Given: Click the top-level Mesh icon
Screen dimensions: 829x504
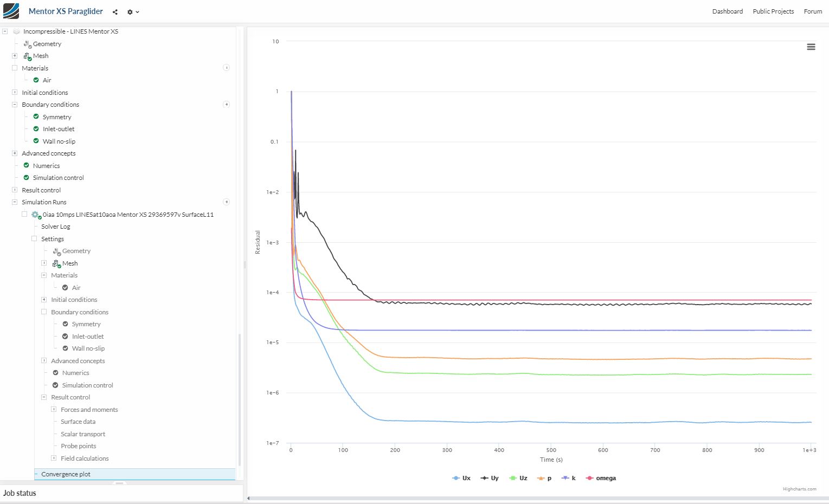Looking at the screenshot, I should [27, 56].
